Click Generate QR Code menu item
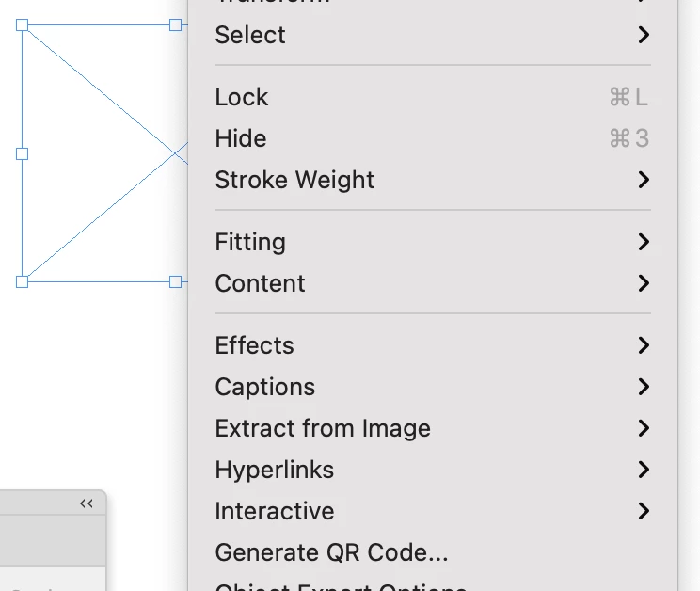This screenshot has width=700, height=591. coord(331,552)
